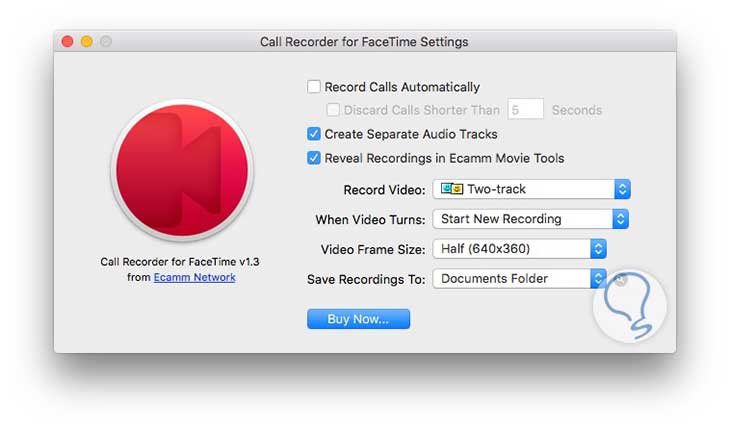Image resolution: width=730 pixels, height=430 pixels.
Task: Click the window title bar text
Action: pos(364,42)
